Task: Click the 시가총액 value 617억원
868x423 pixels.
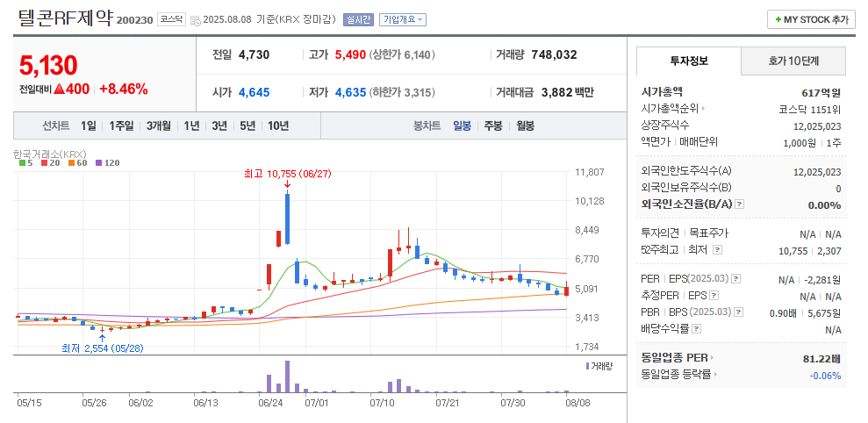Action: click(x=821, y=92)
